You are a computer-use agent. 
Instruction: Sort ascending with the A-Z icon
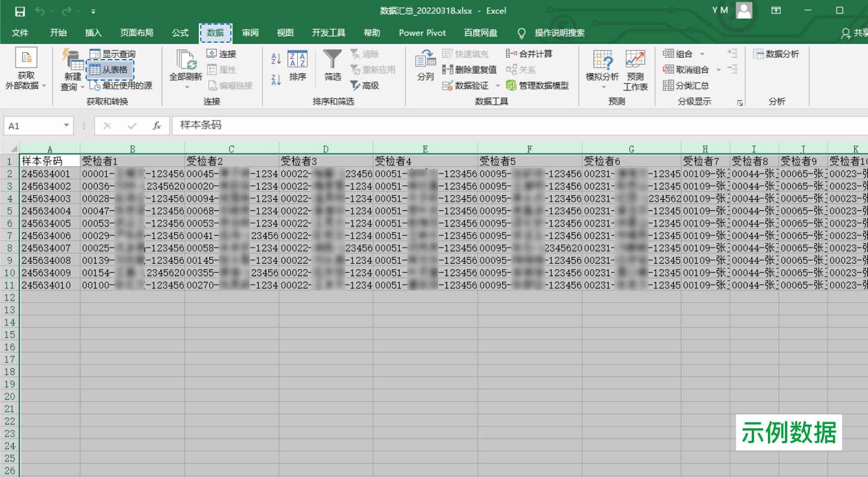pyautogui.click(x=276, y=59)
